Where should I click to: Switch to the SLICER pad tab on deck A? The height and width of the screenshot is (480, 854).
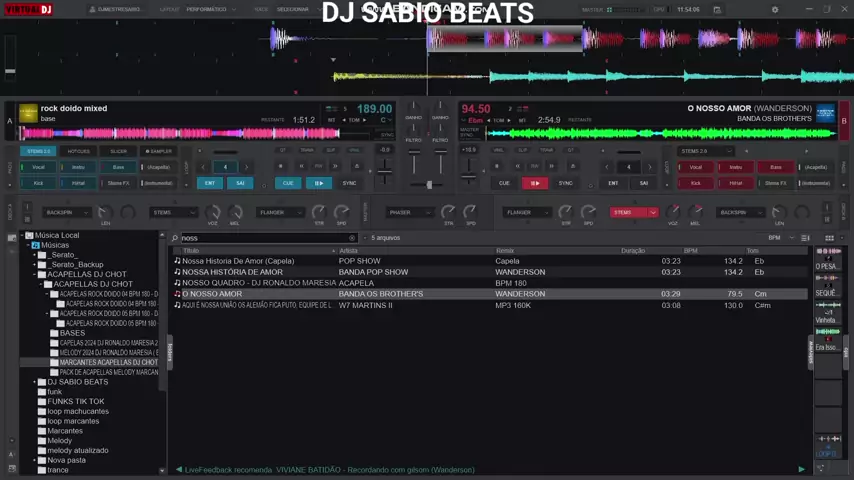[x=118, y=151]
